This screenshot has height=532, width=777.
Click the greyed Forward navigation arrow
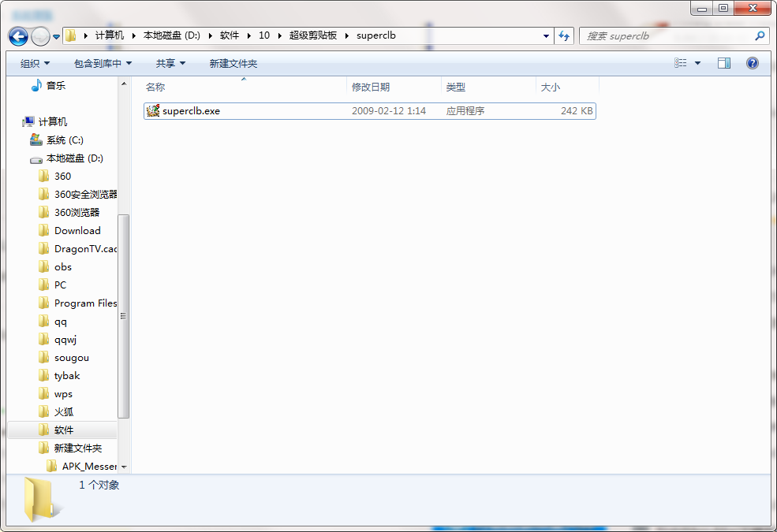[x=40, y=36]
